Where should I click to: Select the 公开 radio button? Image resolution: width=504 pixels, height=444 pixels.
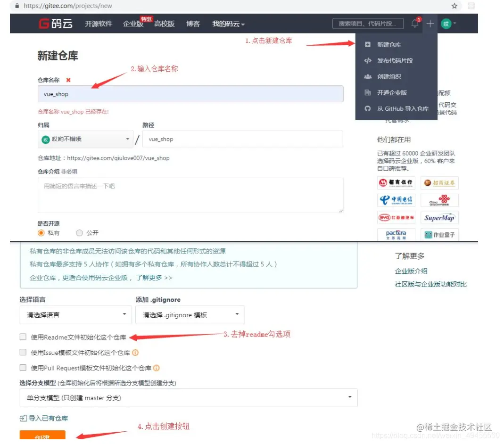[79, 232]
